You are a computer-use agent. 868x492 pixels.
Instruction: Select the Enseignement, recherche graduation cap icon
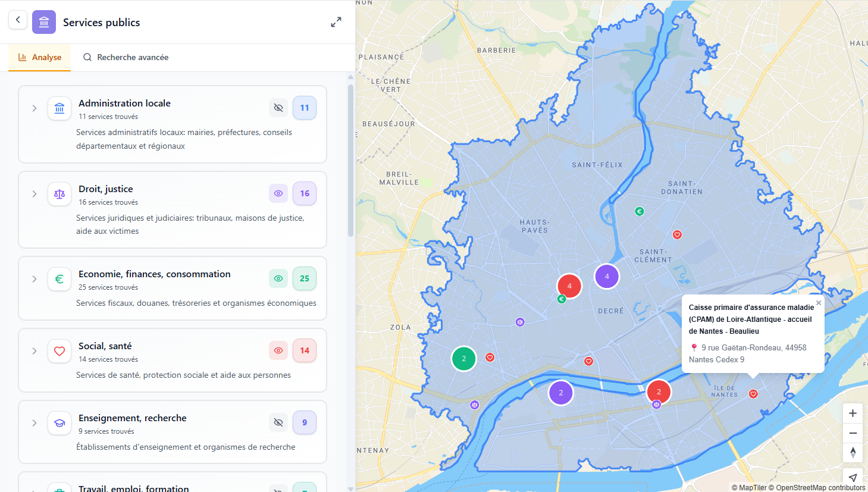(x=59, y=422)
